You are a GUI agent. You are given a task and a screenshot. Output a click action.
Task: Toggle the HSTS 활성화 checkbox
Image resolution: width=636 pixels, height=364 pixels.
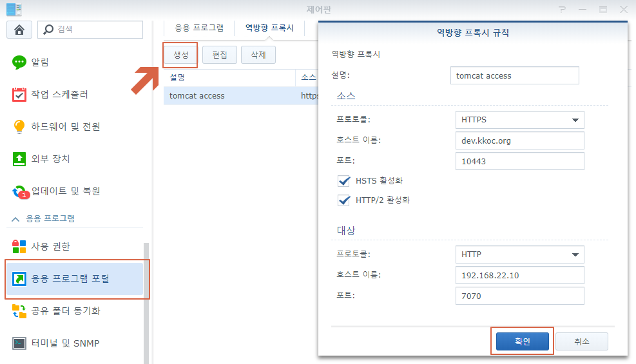[343, 181]
